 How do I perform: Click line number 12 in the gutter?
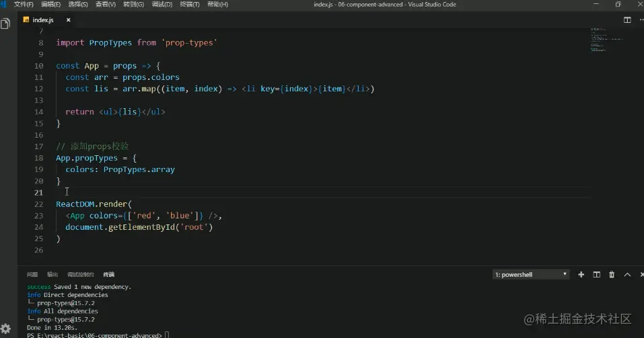tap(38, 89)
